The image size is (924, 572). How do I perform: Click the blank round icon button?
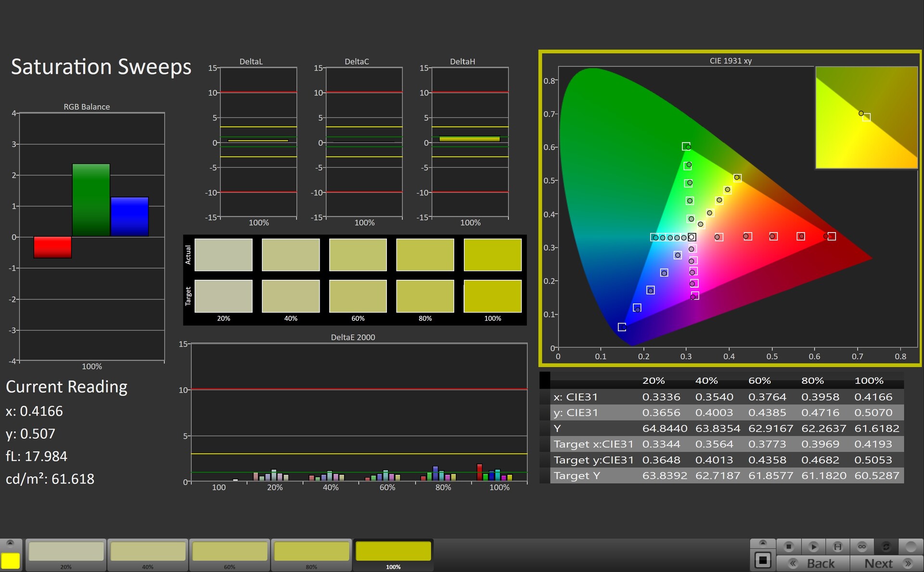(x=911, y=546)
